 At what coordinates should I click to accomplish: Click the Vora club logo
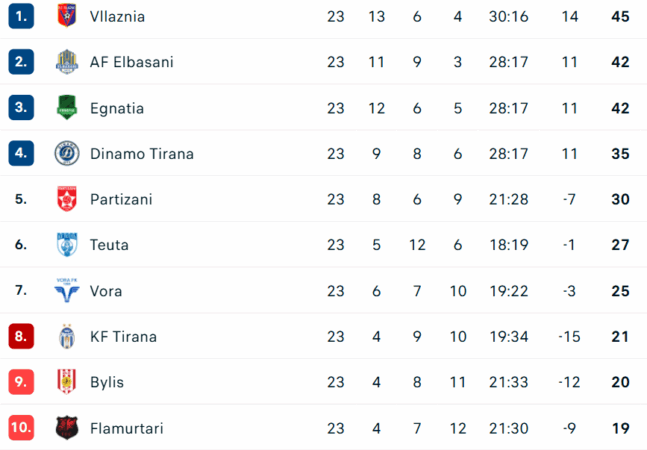67,291
